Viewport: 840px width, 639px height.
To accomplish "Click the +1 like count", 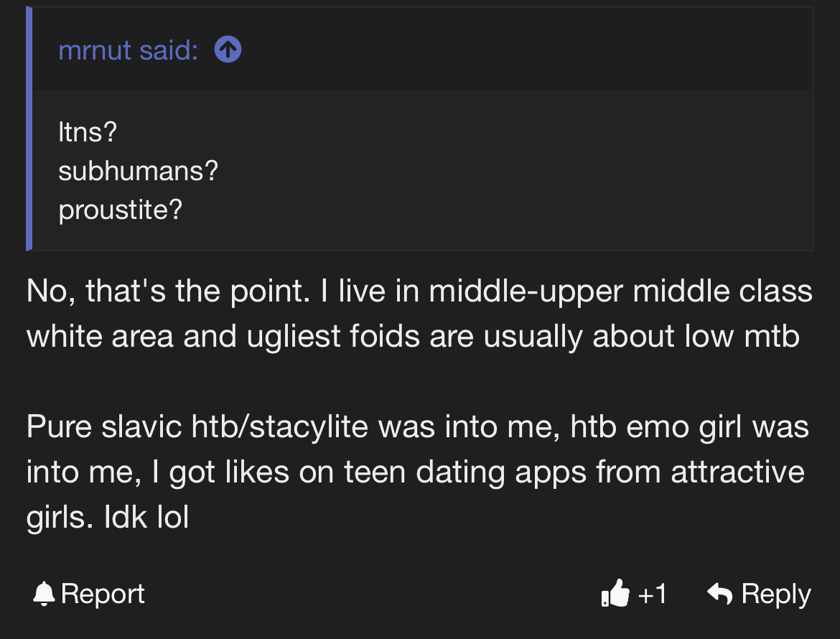I will click(x=653, y=594).
